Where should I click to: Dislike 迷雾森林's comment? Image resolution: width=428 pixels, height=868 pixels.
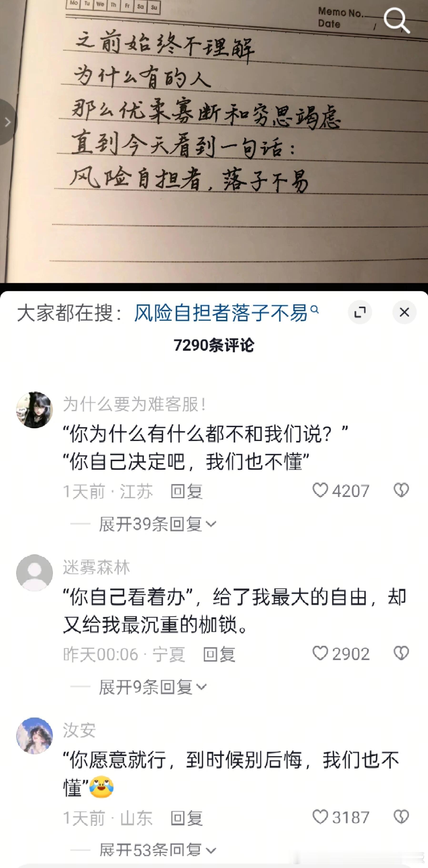[401, 653]
